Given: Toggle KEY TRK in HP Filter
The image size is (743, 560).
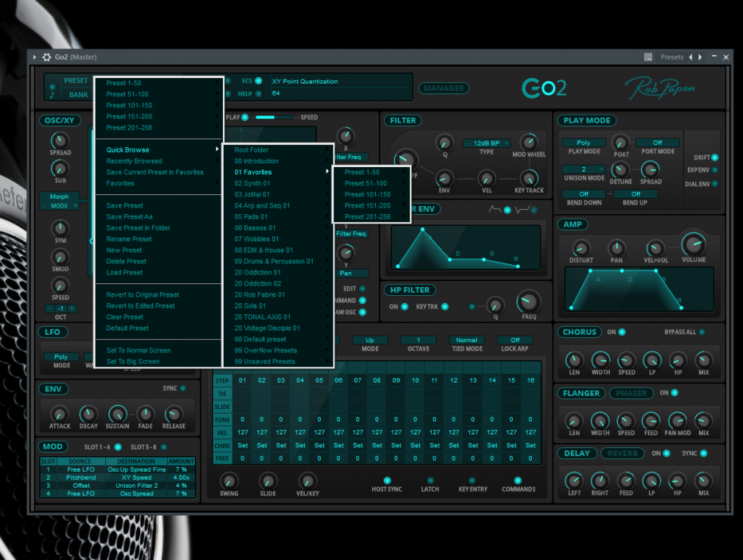Looking at the screenshot, I should tap(445, 307).
